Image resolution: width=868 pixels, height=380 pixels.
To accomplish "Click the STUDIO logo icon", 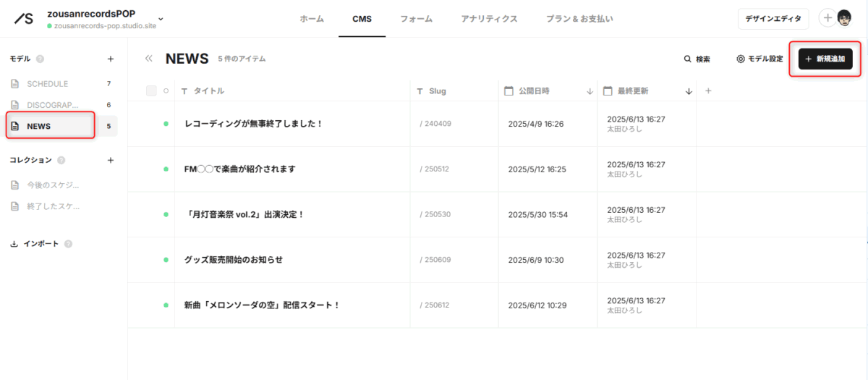I will point(23,19).
